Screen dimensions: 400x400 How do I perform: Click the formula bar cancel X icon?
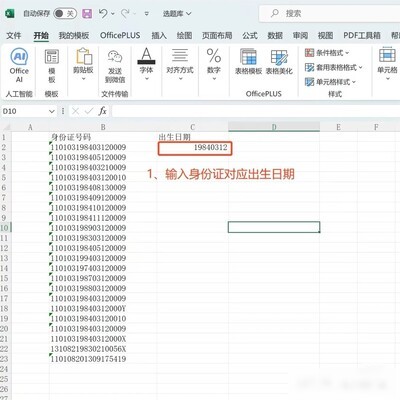(75, 111)
